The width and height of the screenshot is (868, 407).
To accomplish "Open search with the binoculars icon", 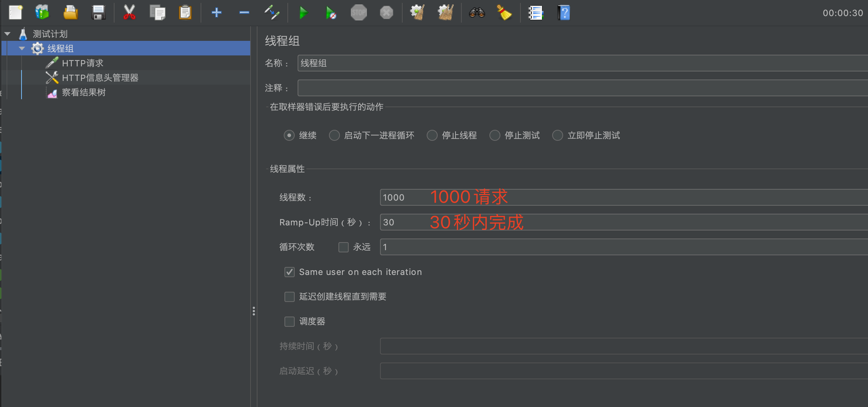I will point(477,12).
